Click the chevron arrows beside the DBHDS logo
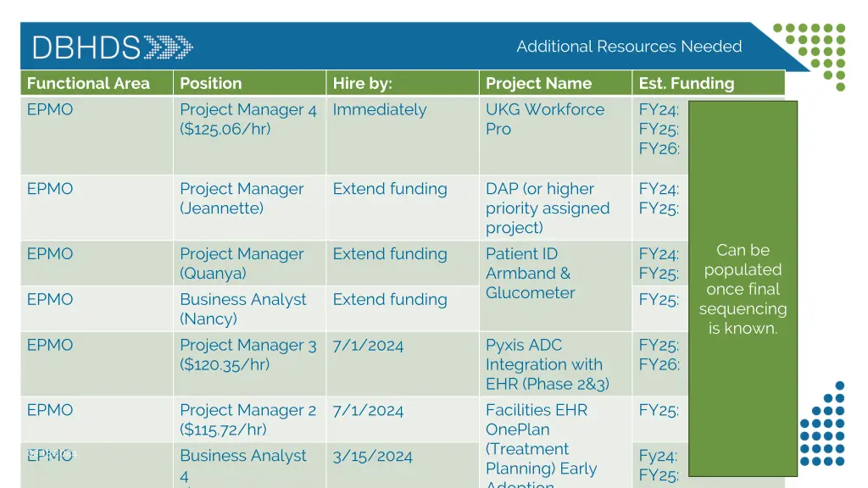This screenshot has height=488, width=868. pos(168,47)
